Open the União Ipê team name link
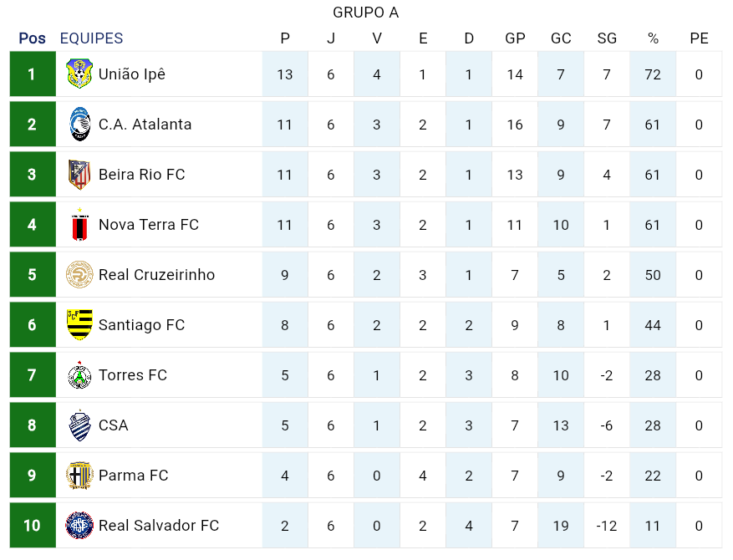 [x=132, y=74]
